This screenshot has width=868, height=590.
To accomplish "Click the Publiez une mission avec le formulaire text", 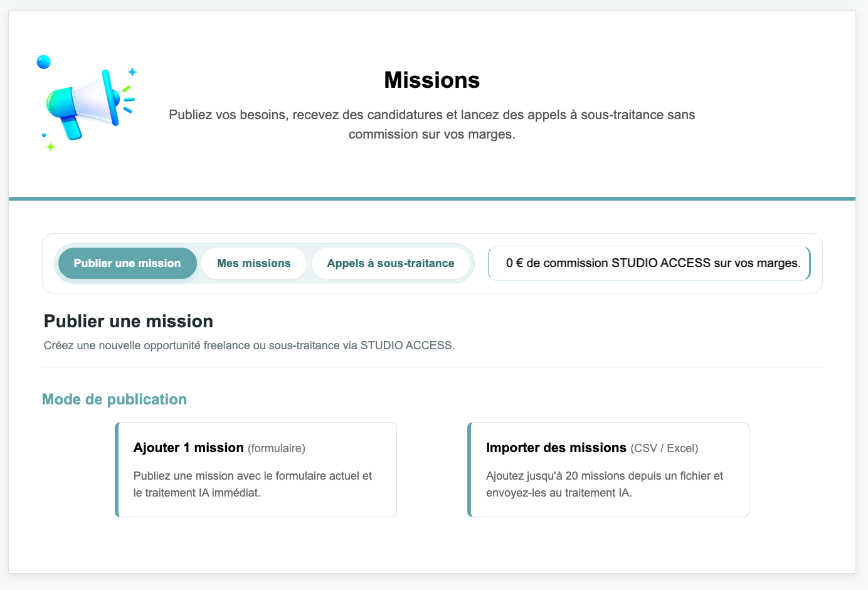I will (253, 484).
